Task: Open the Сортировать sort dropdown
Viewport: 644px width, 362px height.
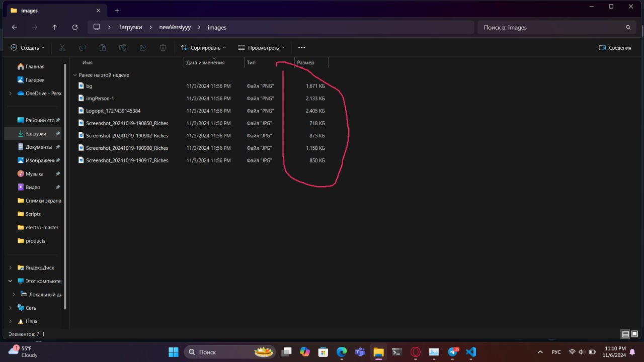Action: tap(203, 48)
